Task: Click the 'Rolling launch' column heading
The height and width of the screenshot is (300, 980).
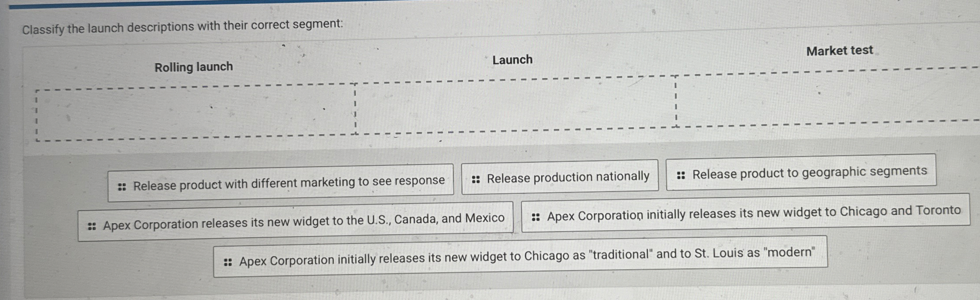Action: click(194, 67)
